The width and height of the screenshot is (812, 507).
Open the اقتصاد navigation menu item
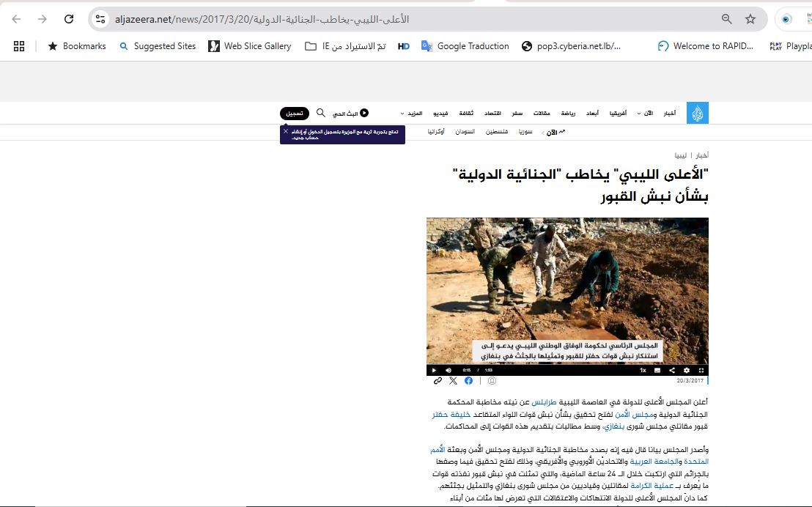coord(492,114)
